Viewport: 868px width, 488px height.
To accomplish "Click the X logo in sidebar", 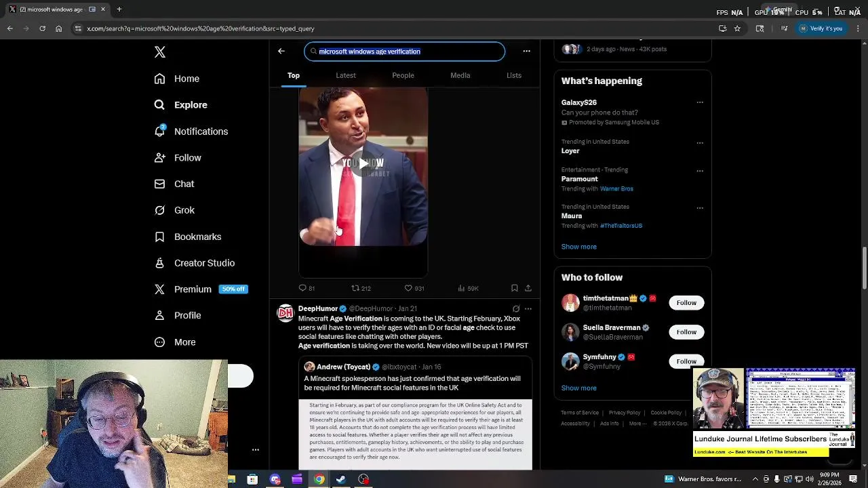I will (x=159, y=52).
